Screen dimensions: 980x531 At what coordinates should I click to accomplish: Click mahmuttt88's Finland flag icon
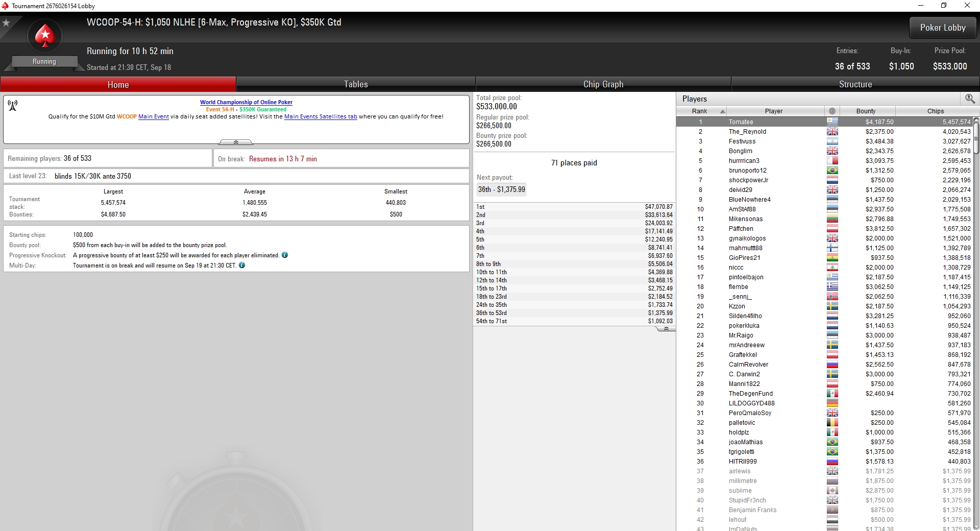(832, 248)
